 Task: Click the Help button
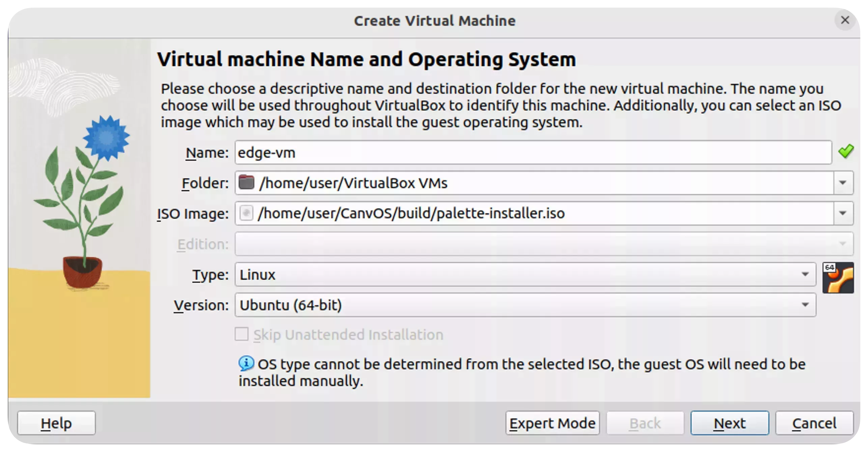(x=56, y=423)
